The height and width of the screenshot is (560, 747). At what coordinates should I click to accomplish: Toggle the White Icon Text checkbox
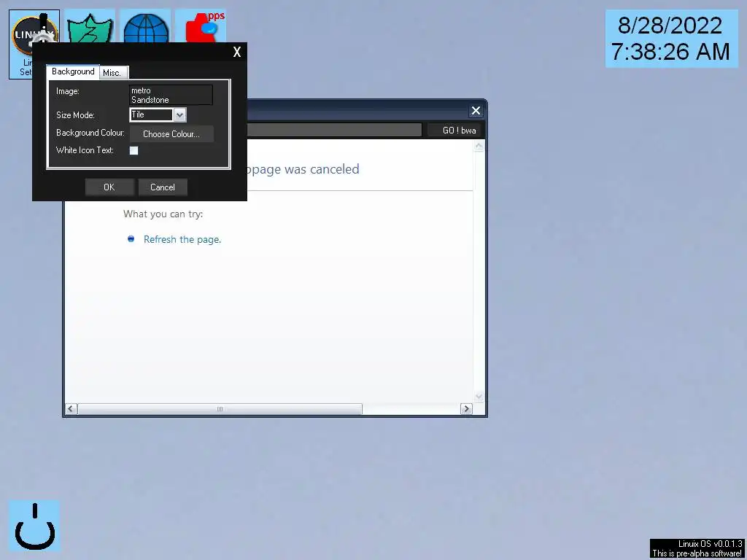[134, 150]
